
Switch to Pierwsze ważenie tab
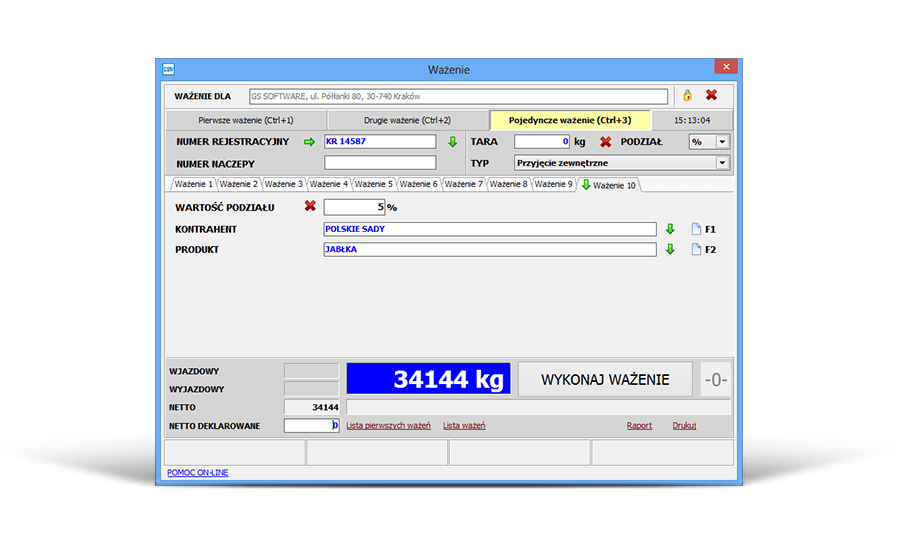pyautogui.click(x=245, y=120)
